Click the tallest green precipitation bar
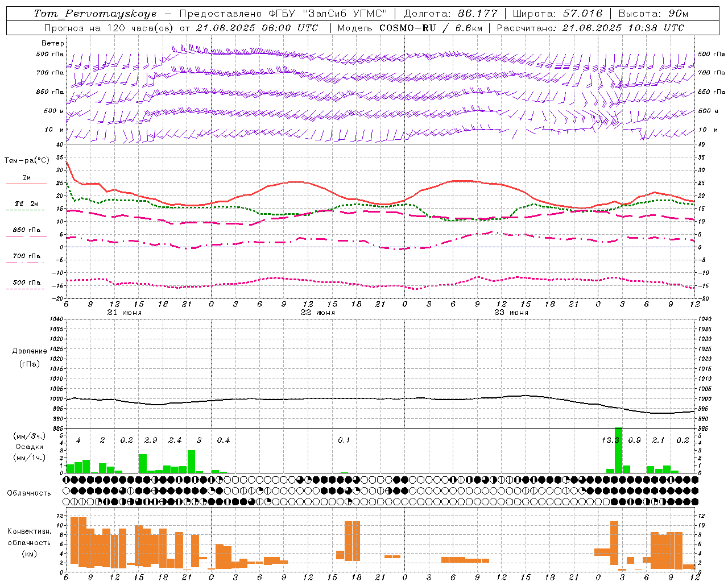 click(618, 450)
